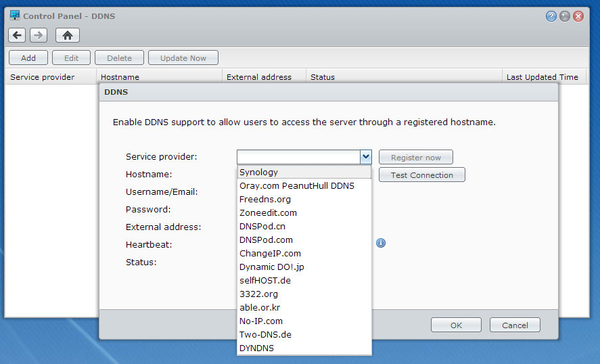The width and height of the screenshot is (600, 364).
Task: Click the Heartbeat info icon
Action: [381, 243]
